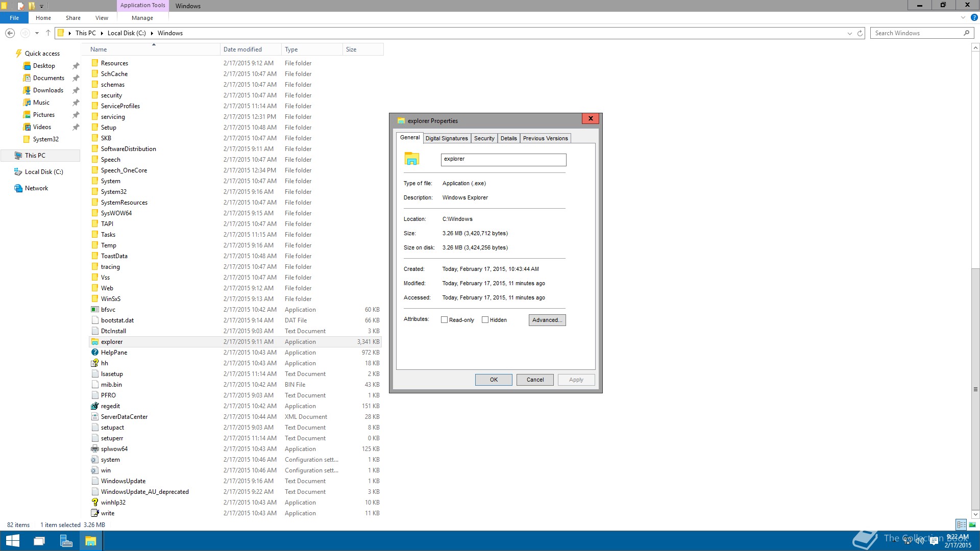
Task: Open the Windows Start button
Action: click(12, 541)
